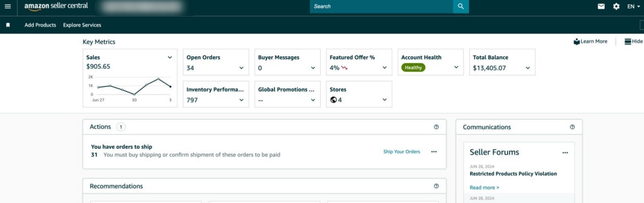Click Read more under Restricted Products post
The image size is (644, 203).
coord(484,188)
